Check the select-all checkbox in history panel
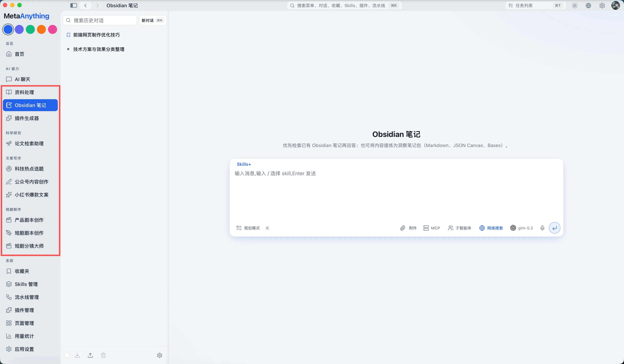This screenshot has height=364, width=624. click(x=67, y=355)
